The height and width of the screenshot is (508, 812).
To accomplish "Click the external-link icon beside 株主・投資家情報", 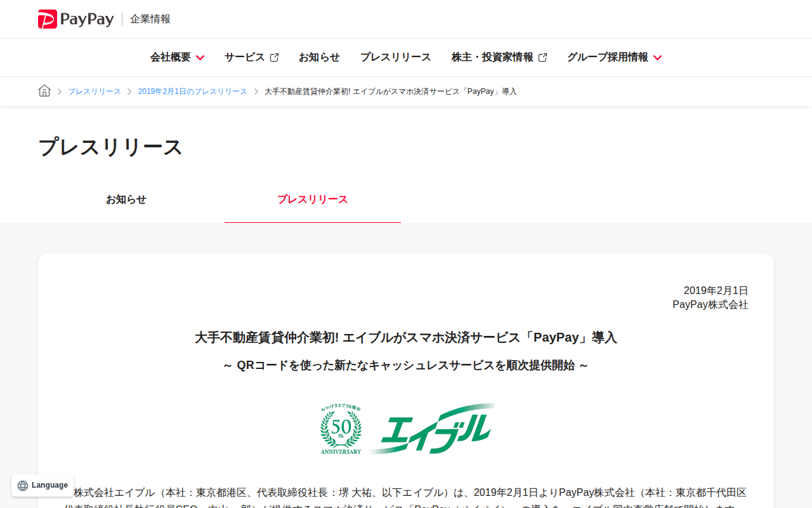I will coord(542,57).
